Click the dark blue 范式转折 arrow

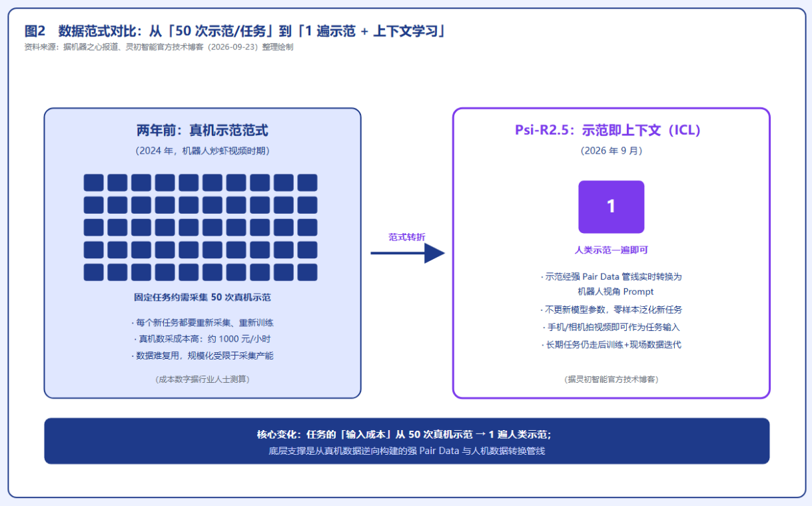point(407,253)
